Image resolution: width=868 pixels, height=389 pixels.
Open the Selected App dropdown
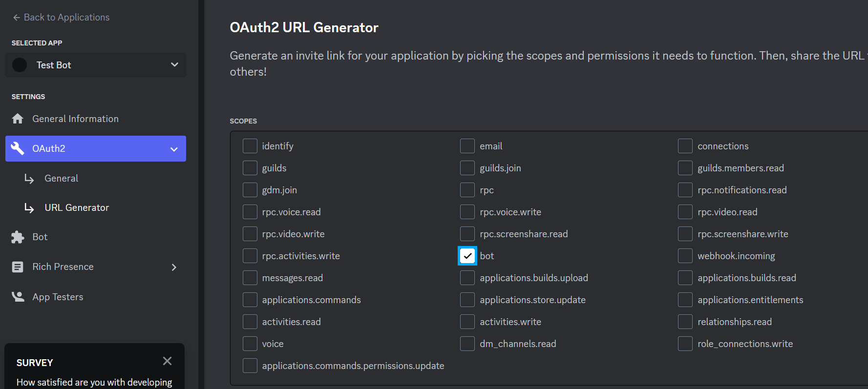click(174, 64)
